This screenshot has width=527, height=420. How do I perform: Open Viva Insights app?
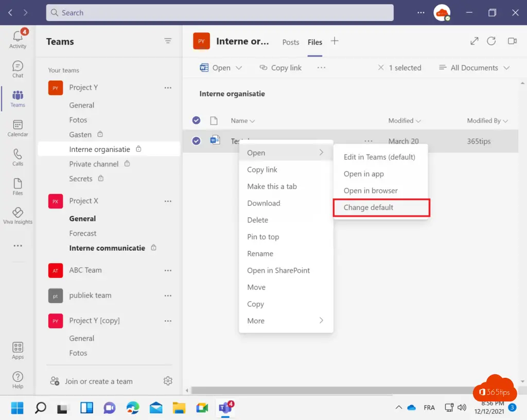click(x=17, y=216)
